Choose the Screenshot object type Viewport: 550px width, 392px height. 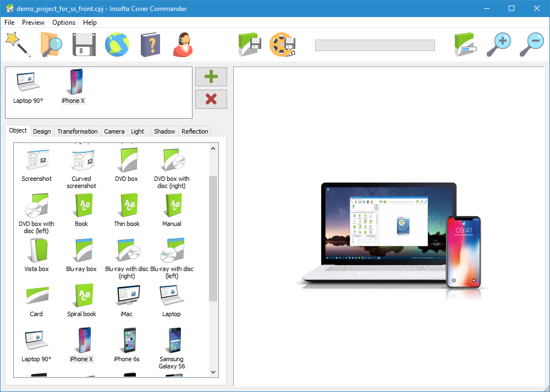(x=36, y=165)
